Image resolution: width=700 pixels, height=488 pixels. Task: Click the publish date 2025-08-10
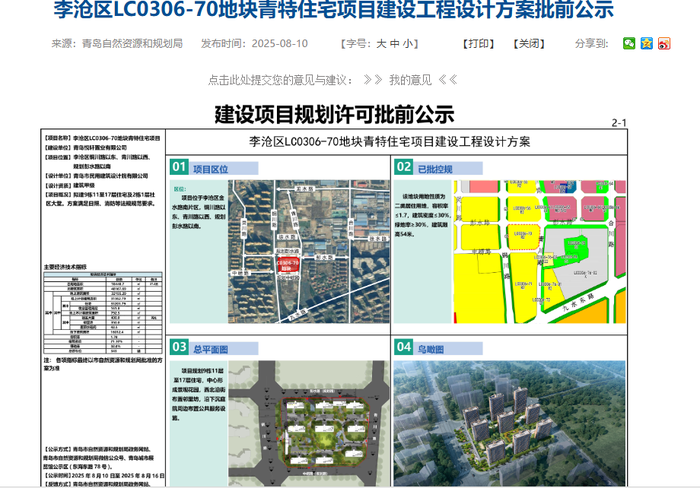(279, 44)
